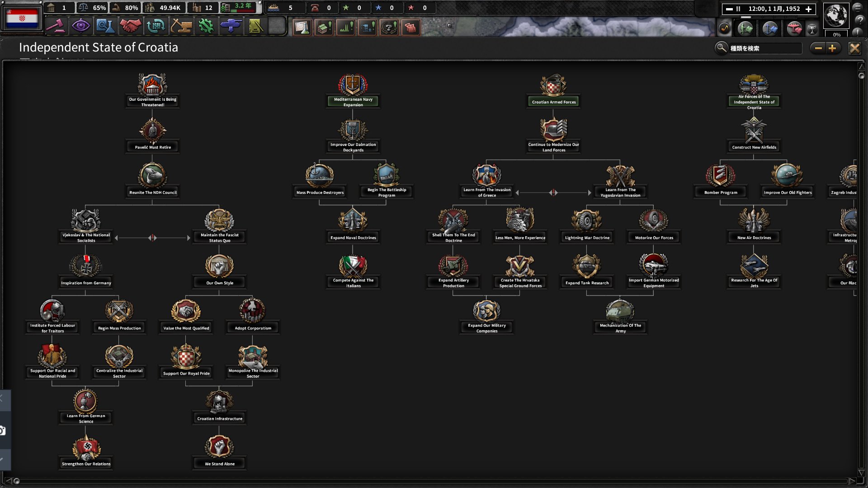Select Our Government Is Being Threatened focus

tap(153, 90)
